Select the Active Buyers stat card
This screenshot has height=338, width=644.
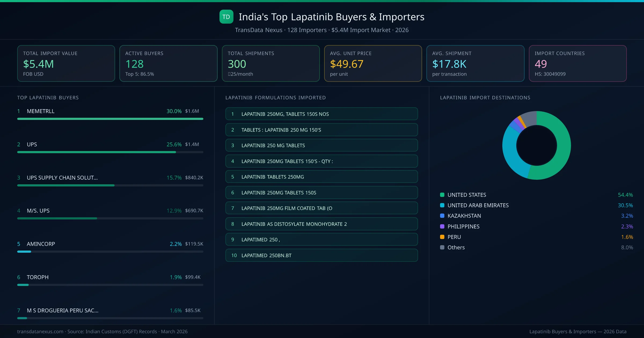pyautogui.click(x=168, y=63)
